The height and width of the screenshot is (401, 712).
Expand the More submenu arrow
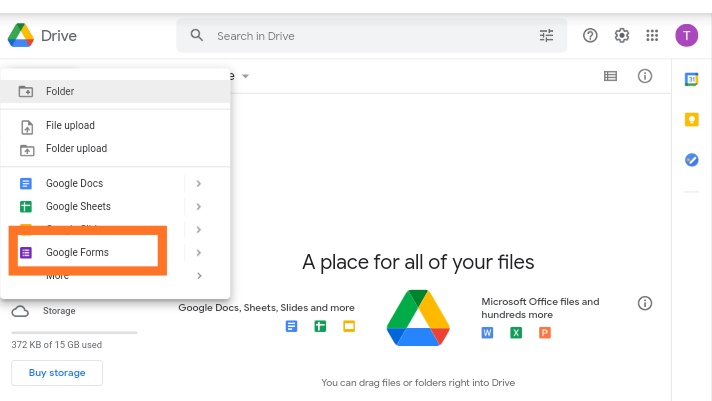tap(199, 276)
